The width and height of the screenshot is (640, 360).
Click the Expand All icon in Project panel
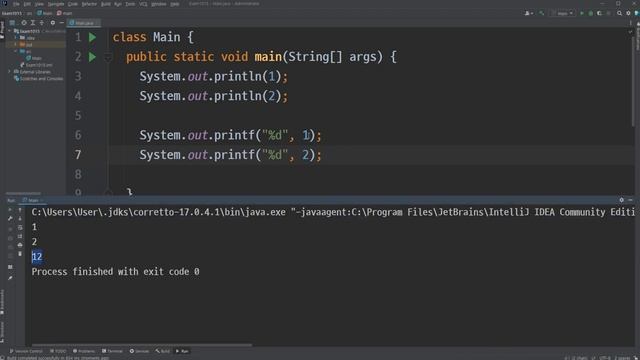(x=33, y=23)
